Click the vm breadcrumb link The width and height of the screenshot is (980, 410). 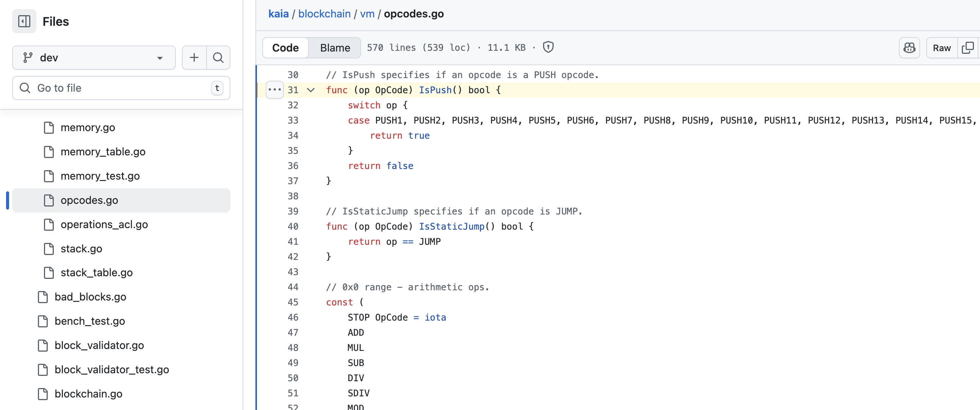(367, 14)
